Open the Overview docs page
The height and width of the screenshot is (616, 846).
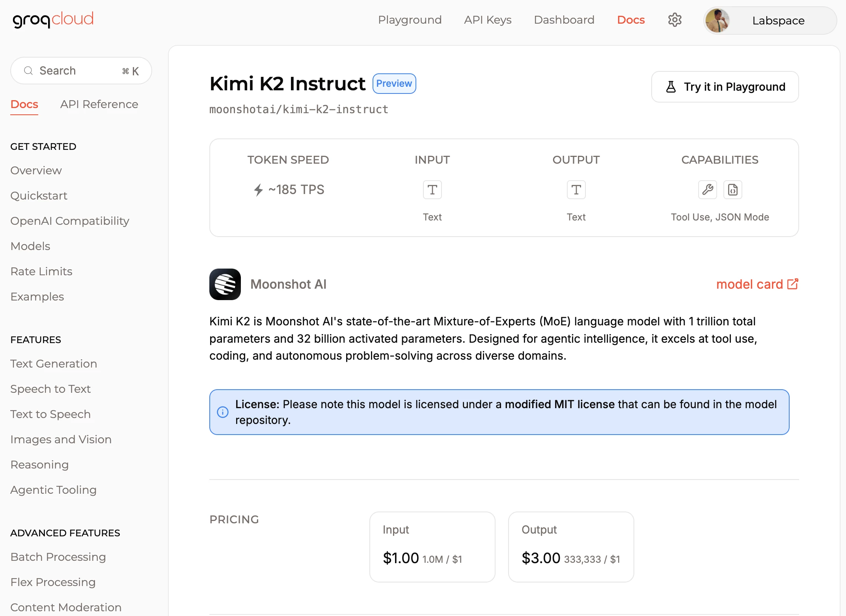[36, 171]
